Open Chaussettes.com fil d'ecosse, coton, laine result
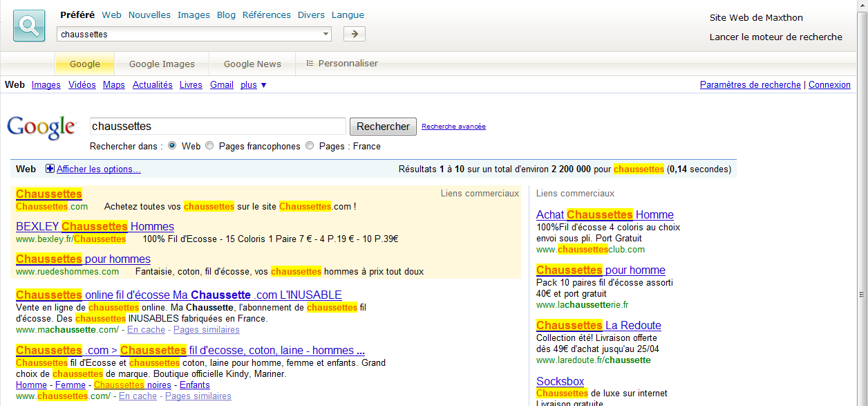868x406 pixels. (x=190, y=350)
